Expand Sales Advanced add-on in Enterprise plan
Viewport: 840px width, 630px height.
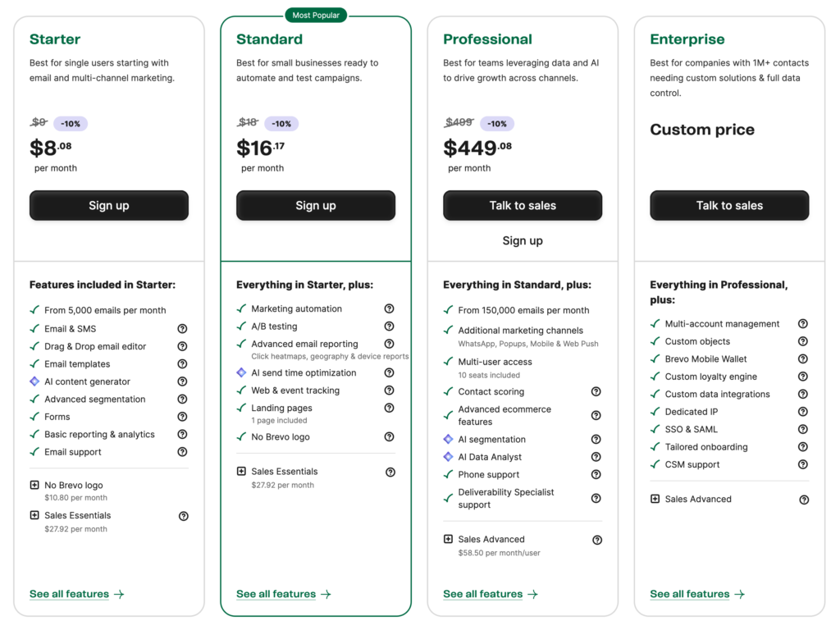(655, 499)
